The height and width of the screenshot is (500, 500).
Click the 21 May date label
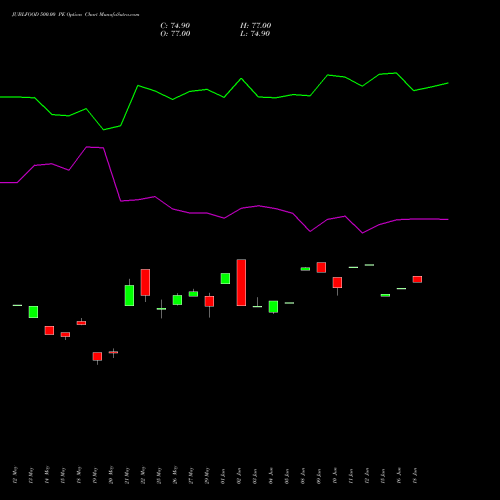pyautogui.click(x=127, y=475)
